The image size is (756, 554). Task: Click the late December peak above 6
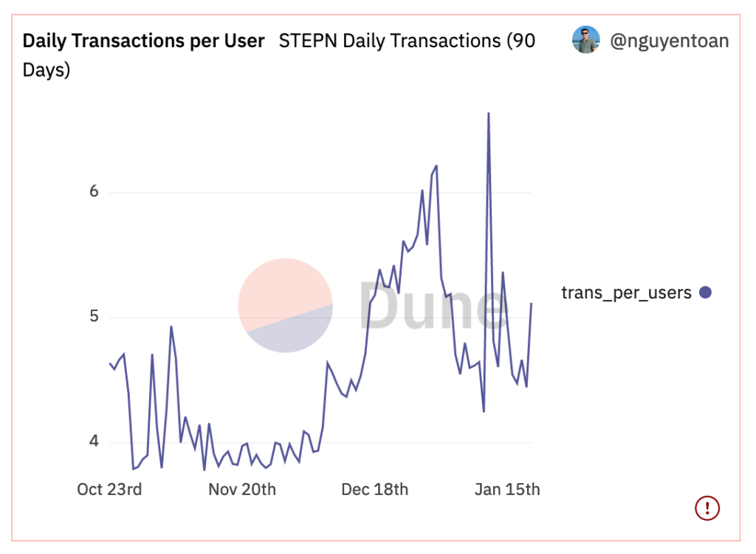436,166
